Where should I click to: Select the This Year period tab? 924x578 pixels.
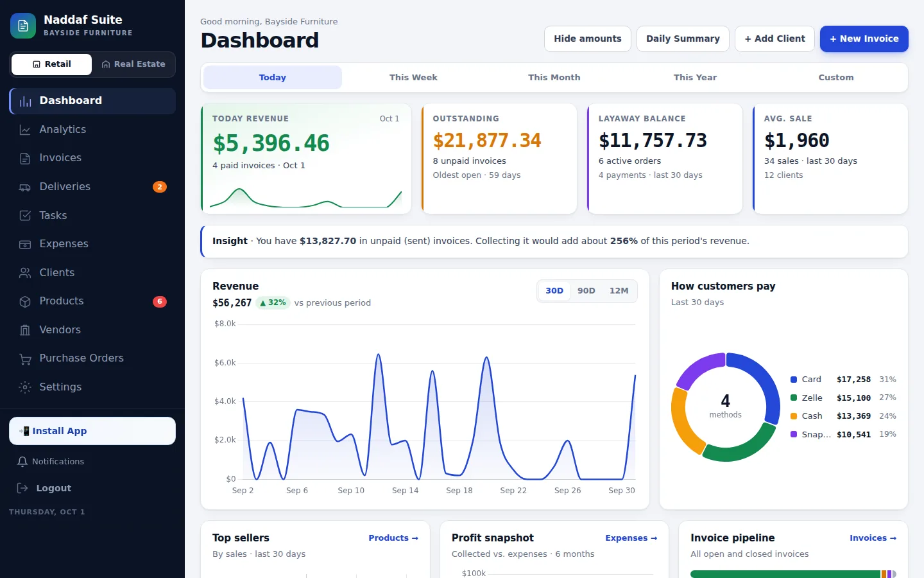(695, 77)
